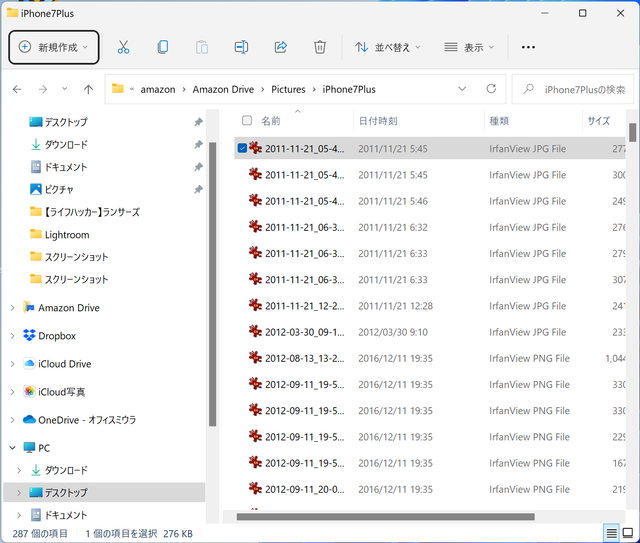Viewport: 640px width, 543px height.
Task: Switch to details view icon in status bar
Action: tap(611, 533)
